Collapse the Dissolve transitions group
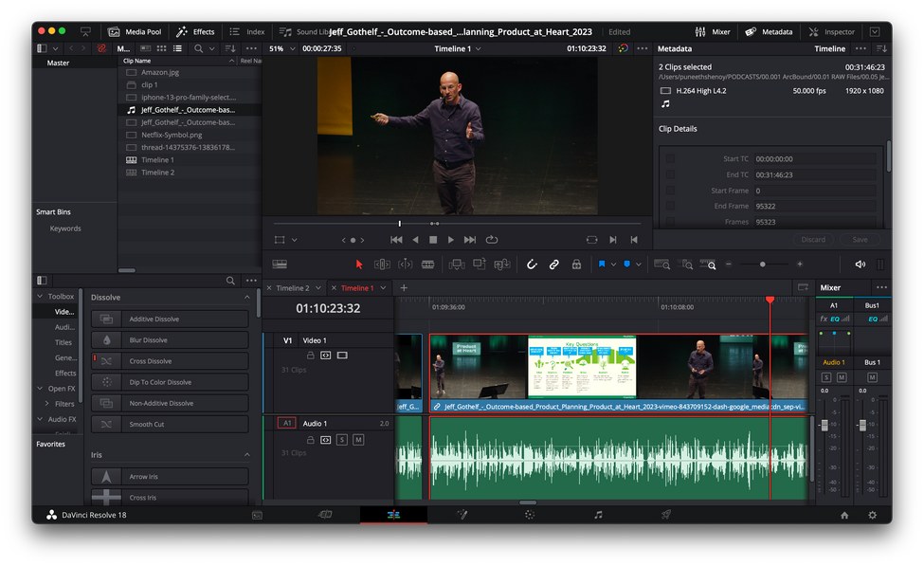This screenshot has width=924, height=566. (x=247, y=298)
